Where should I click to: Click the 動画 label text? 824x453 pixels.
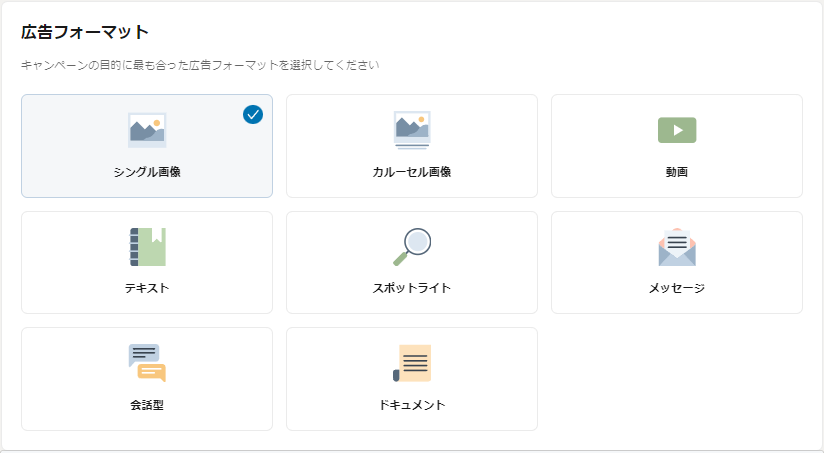[677, 172]
